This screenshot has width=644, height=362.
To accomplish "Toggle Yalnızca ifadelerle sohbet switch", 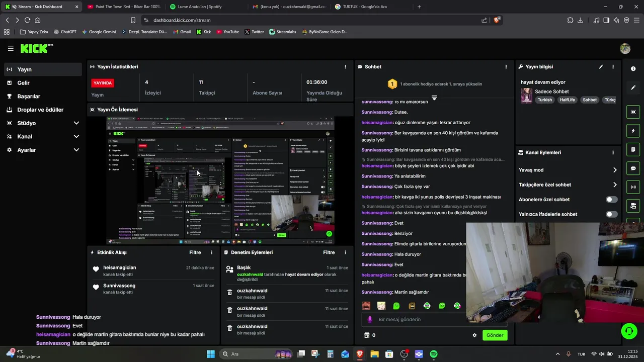I will point(611,214).
